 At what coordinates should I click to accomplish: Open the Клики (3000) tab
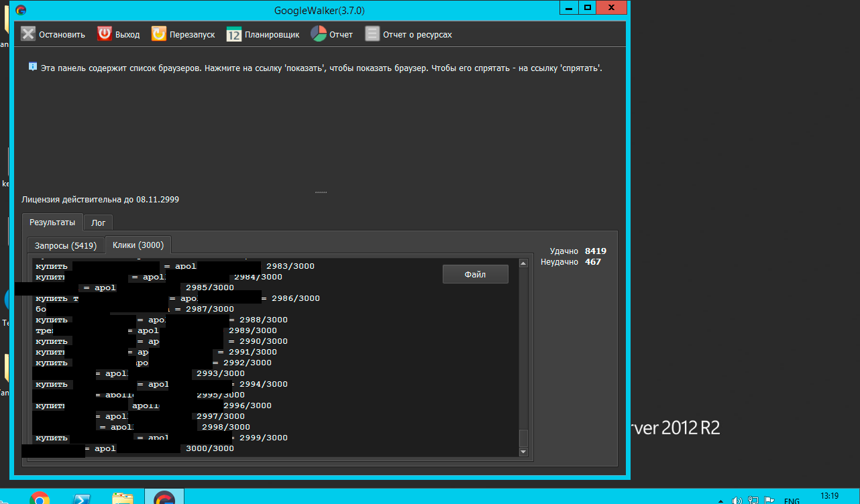tap(139, 245)
